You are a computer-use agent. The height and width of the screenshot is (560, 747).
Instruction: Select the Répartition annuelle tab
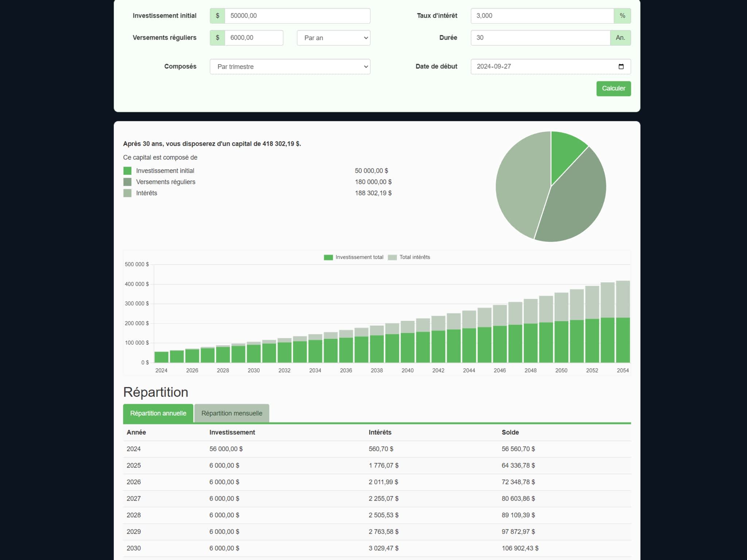[x=158, y=413]
